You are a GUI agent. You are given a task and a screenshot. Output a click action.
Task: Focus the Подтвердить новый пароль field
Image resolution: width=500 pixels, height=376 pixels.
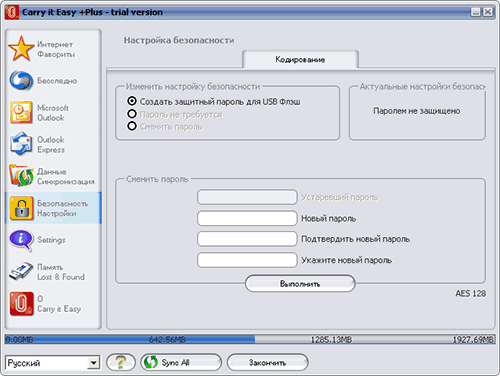tap(247, 239)
